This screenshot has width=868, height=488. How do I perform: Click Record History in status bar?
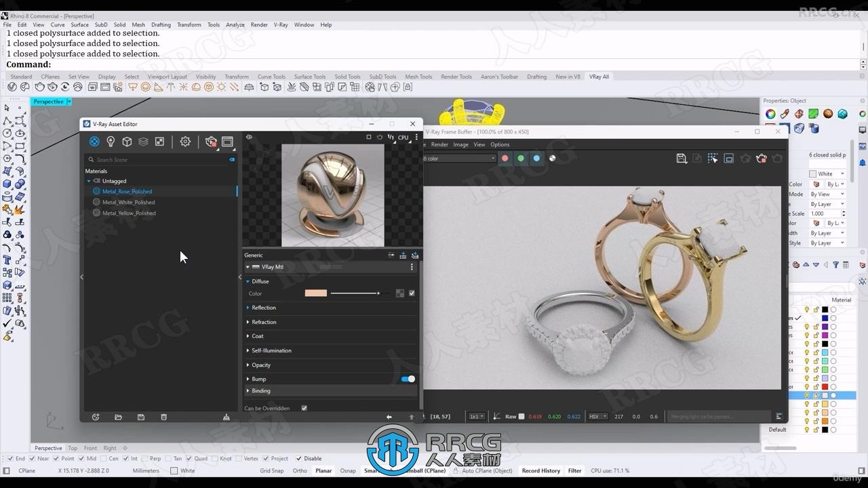point(541,470)
